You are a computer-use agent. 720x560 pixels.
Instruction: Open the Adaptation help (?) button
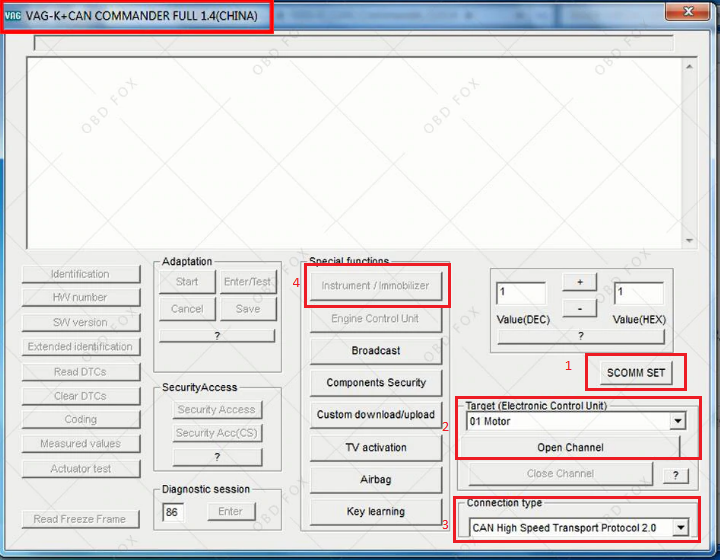pos(217,336)
